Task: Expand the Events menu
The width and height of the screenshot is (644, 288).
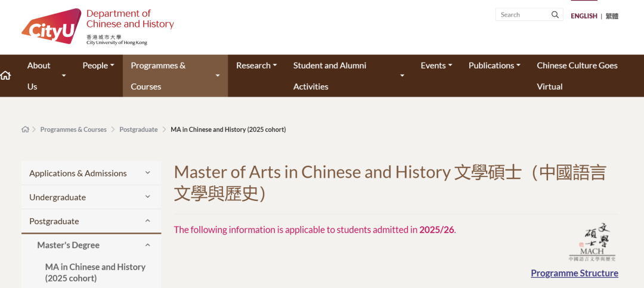Action: [436, 66]
